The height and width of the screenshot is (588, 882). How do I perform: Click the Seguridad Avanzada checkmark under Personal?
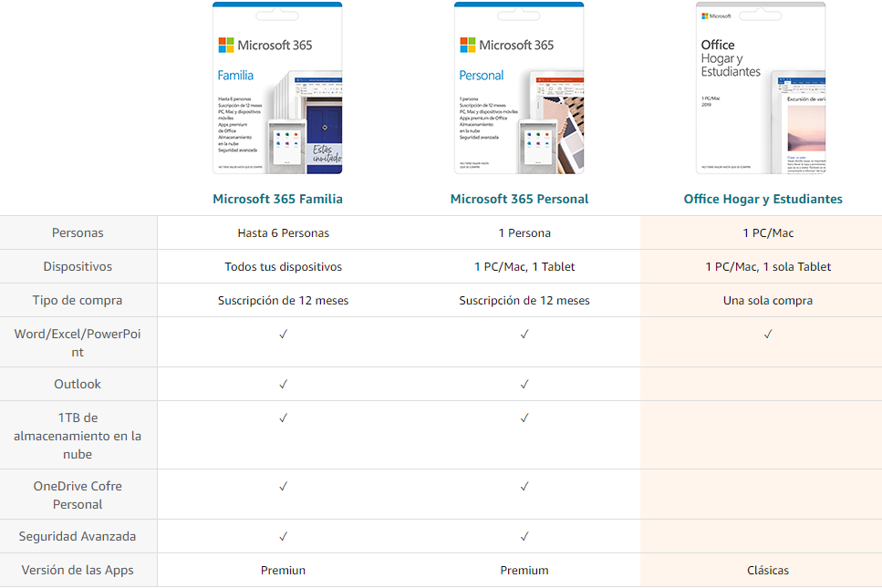[x=524, y=536]
